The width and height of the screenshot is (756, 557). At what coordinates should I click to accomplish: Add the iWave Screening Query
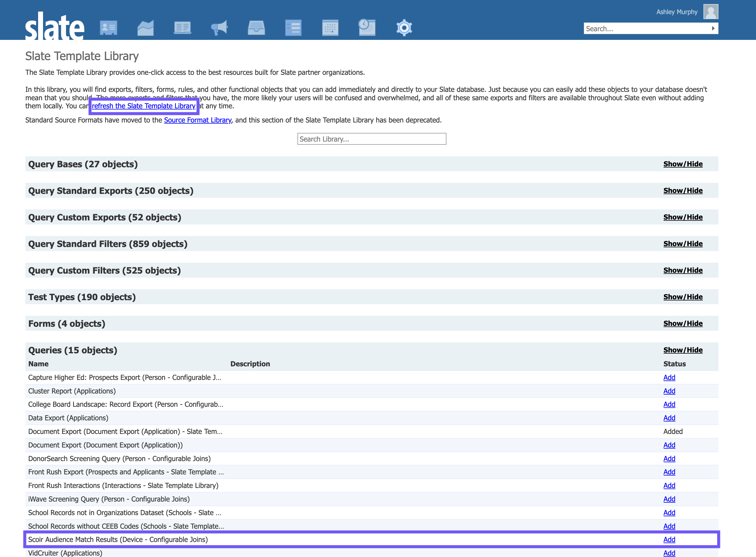[669, 499]
